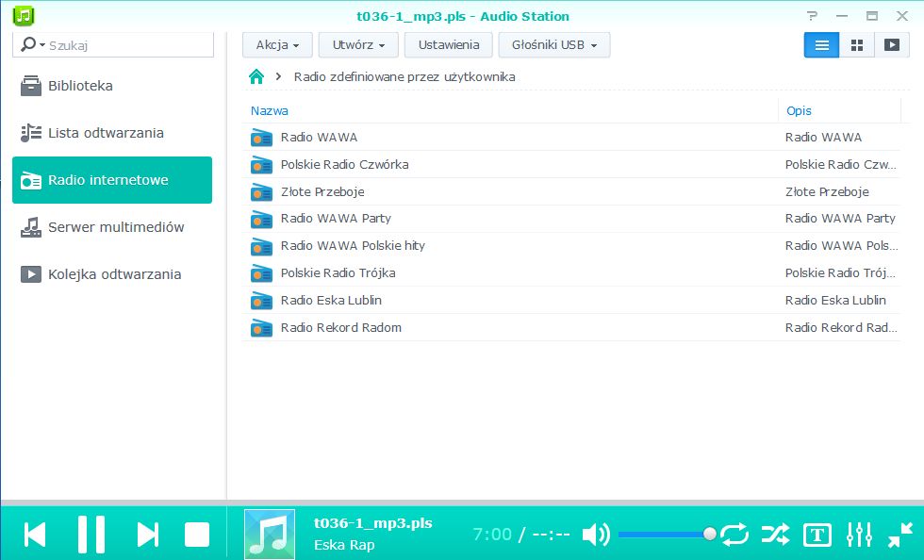This screenshot has width=924, height=560.
Task: Select Polskie Radio Czwórka station name
Action: (344, 164)
